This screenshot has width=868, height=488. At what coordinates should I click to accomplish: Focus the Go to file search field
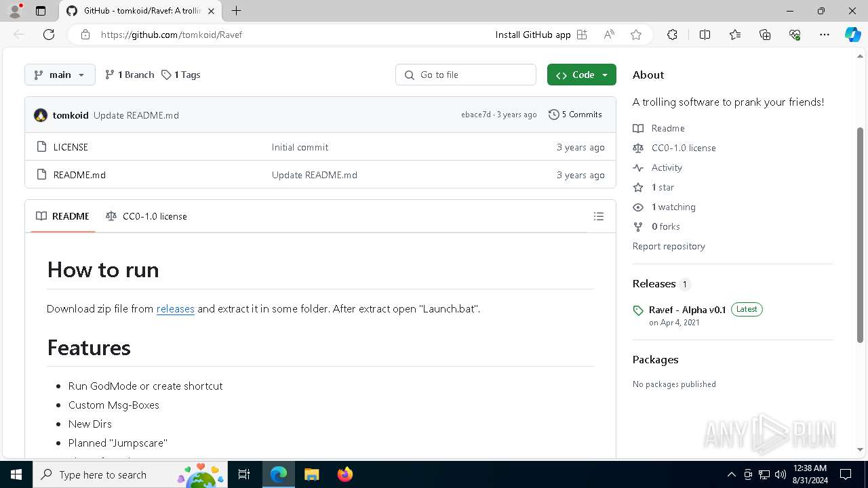pyautogui.click(x=466, y=75)
